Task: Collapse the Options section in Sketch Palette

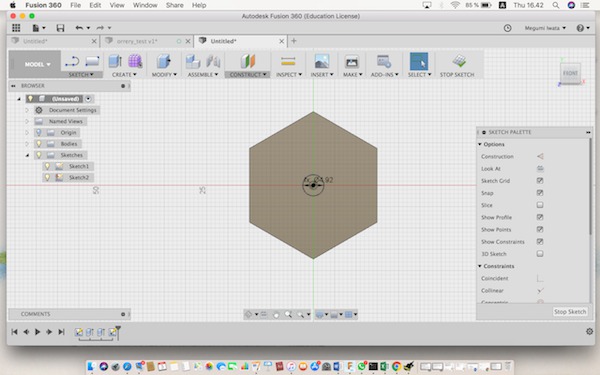Action: (480, 144)
